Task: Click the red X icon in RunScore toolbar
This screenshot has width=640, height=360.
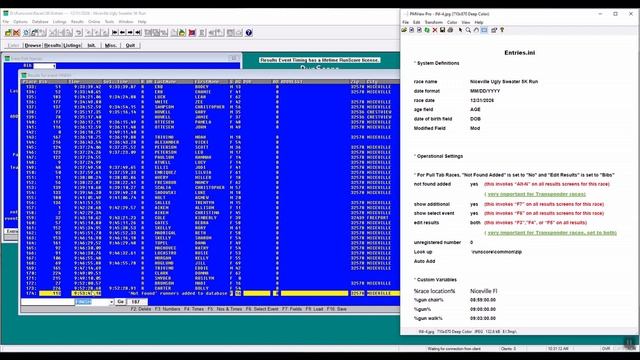Action: [16, 33]
